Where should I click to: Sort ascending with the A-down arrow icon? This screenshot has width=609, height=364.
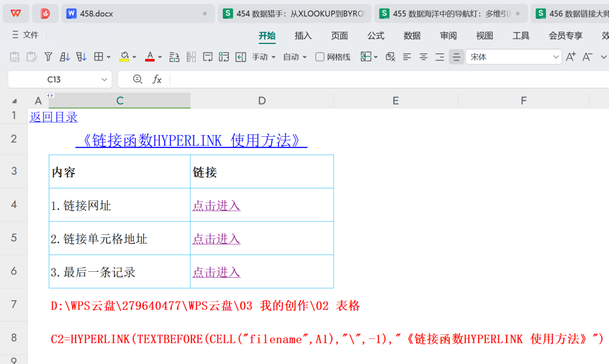tap(64, 57)
